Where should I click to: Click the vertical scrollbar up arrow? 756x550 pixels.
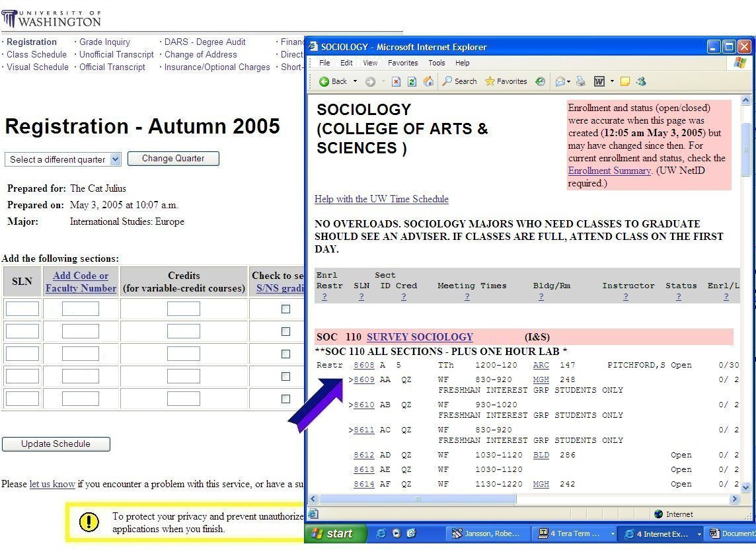746,100
